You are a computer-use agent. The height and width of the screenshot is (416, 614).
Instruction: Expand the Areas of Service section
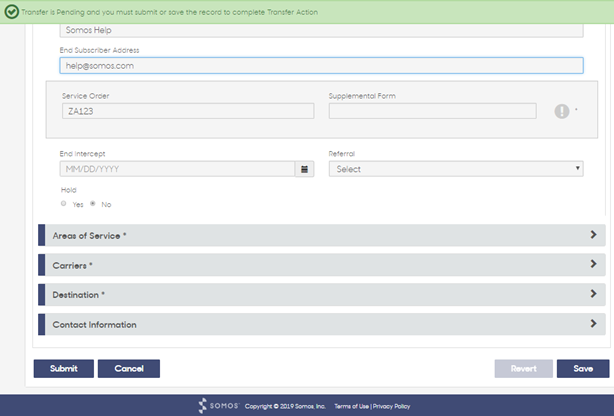coord(322,235)
